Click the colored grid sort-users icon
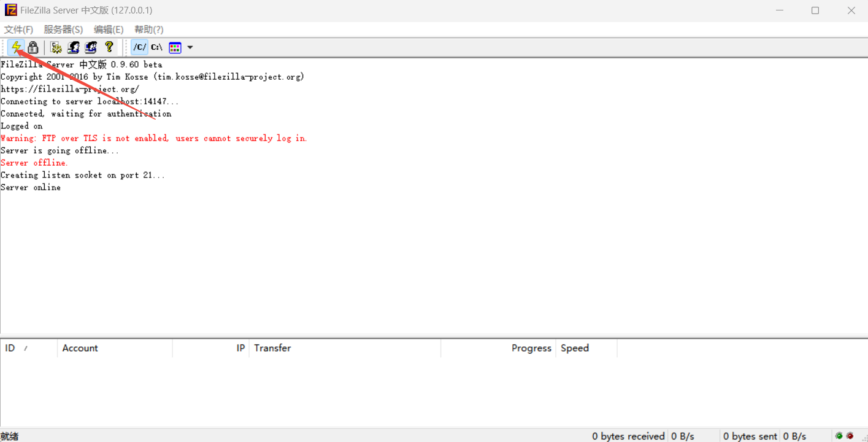The height and width of the screenshot is (442, 868). click(175, 47)
